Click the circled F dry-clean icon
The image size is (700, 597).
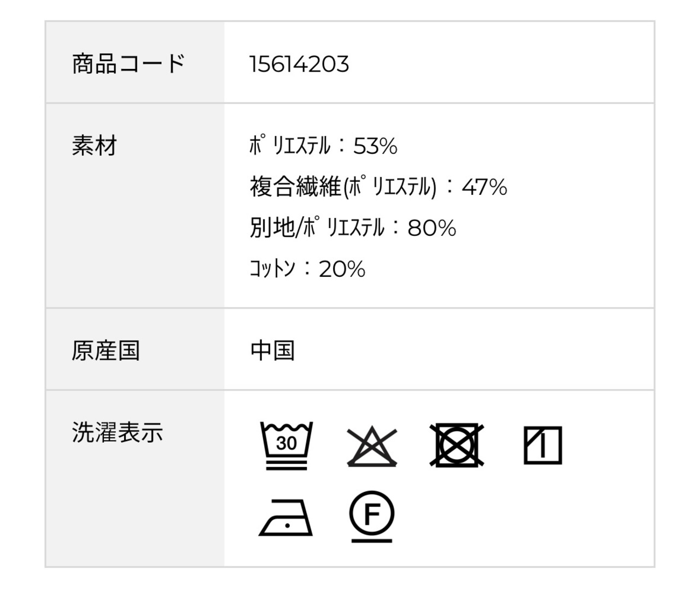pos(372,515)
